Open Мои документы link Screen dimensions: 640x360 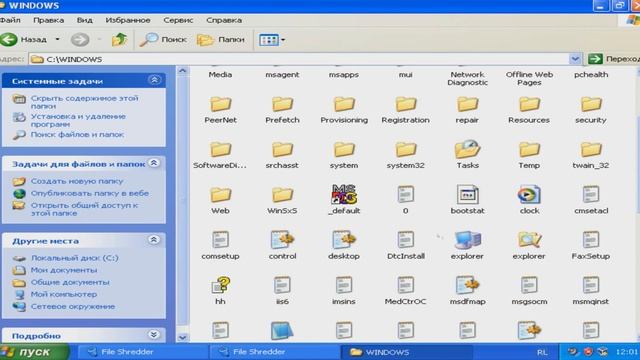click(x=64, y=270)
